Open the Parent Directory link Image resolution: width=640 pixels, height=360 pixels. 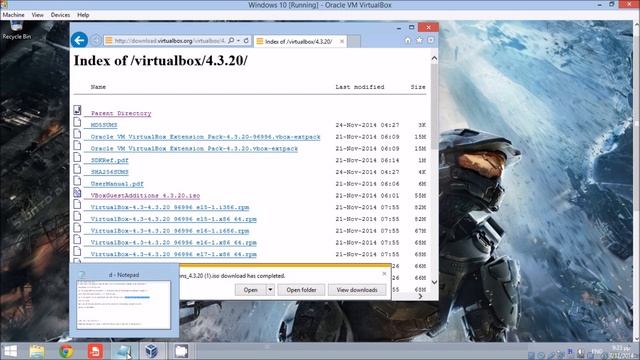click(x=121, y=113)
